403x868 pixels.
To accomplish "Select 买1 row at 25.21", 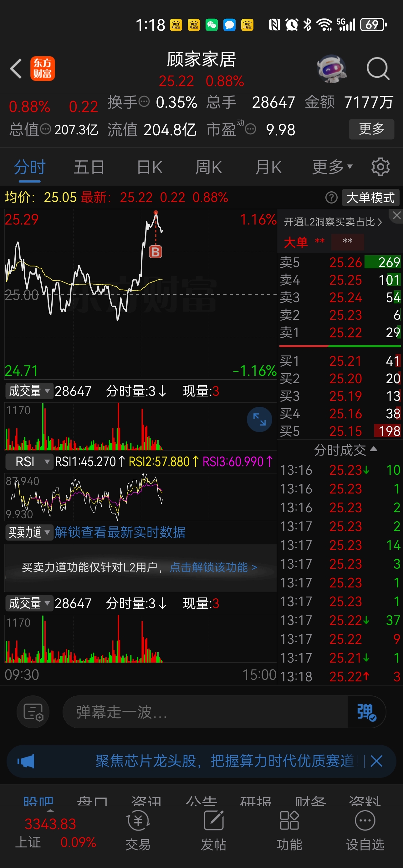I will pyautogui.click(x=340, y=361).
